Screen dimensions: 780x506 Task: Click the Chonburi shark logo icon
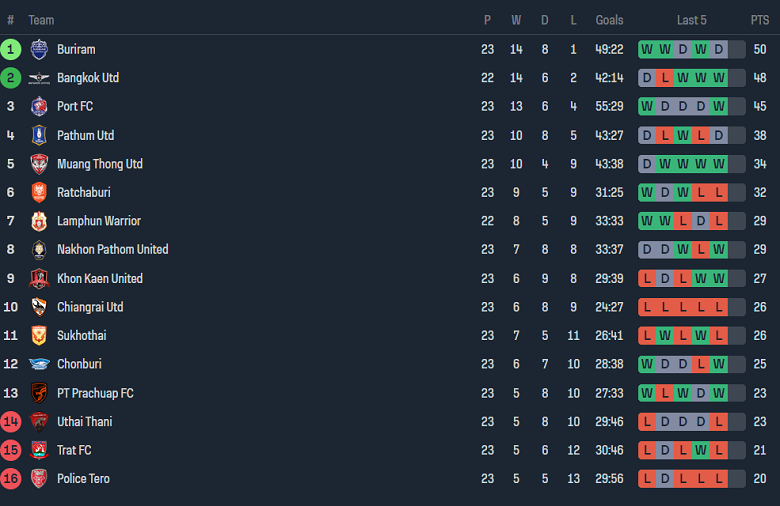(39, 364)
